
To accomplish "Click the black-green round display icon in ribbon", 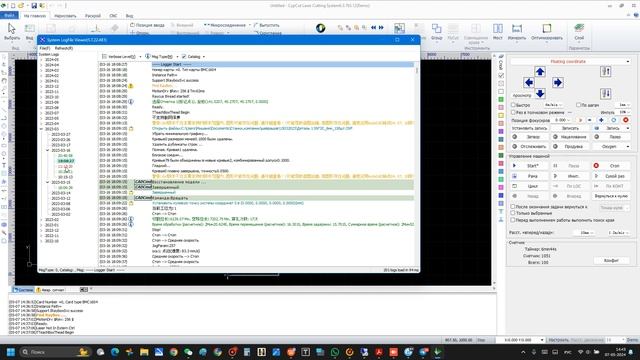I will tap(320, 28).
